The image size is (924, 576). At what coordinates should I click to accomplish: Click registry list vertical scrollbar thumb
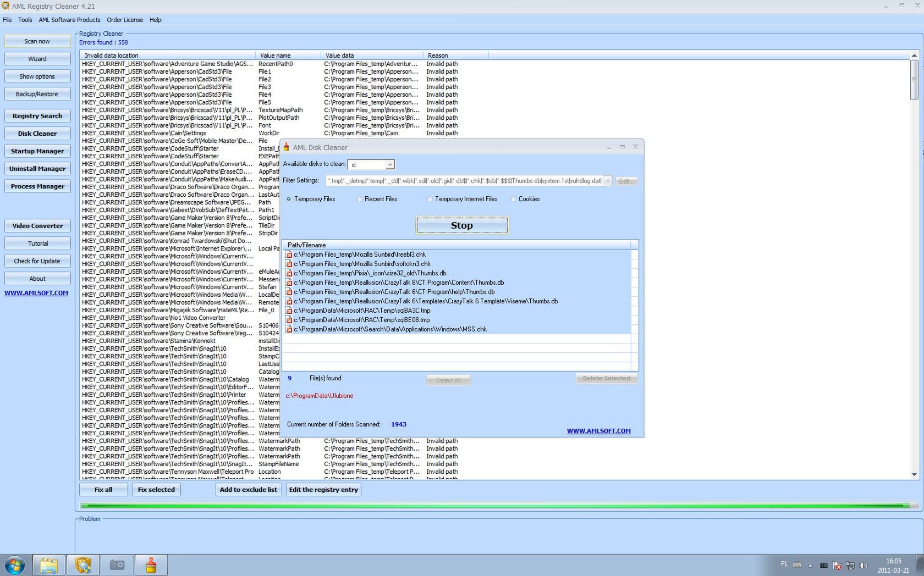coord(914,80)
